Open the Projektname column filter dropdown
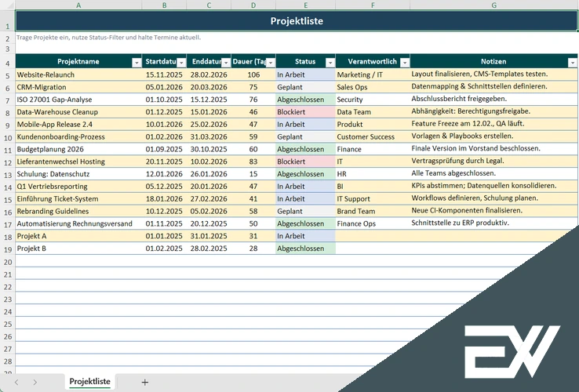The height and width of the screenshot is (392, 579). pyautogui.click(x=136, y=62)
